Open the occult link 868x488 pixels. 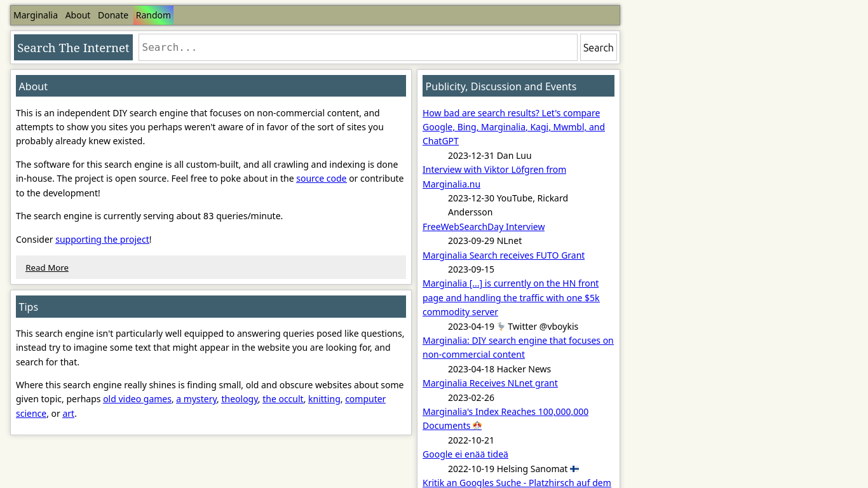[283, 399]
